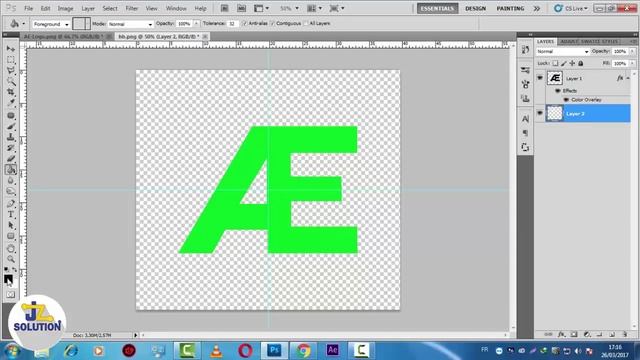Select the Dodge tool

tap(11, 191)
